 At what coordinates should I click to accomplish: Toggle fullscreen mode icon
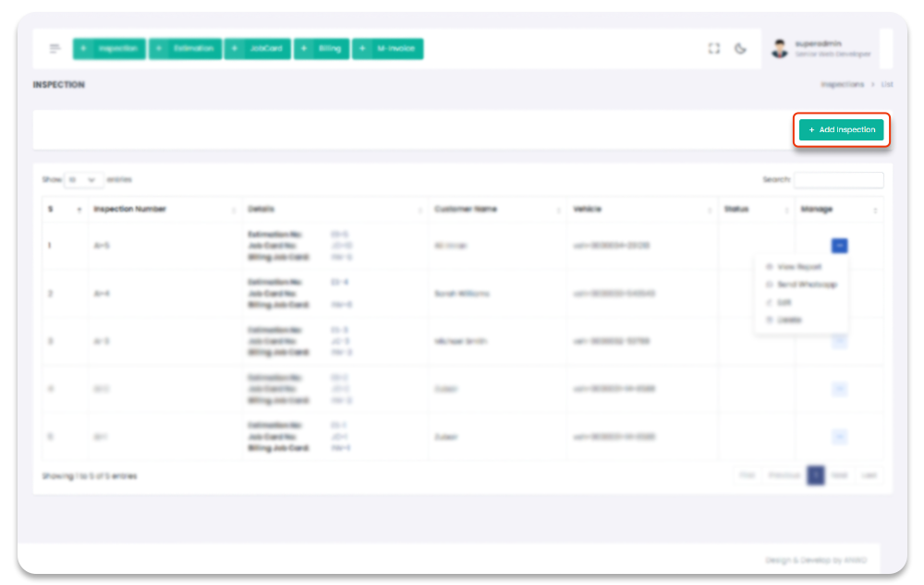tap(713, 49)
